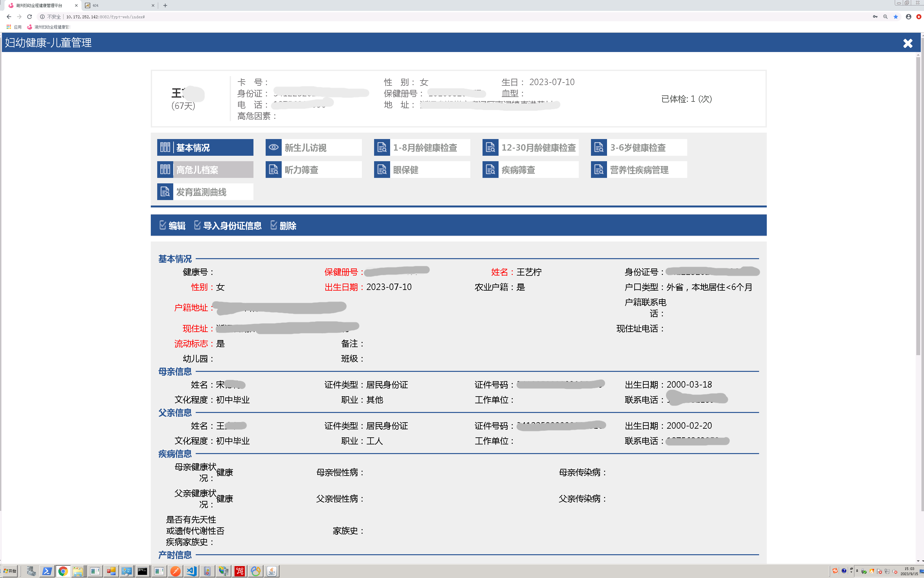
Task: Click the 不安全 site info indicator
Action: pos(50,17)
